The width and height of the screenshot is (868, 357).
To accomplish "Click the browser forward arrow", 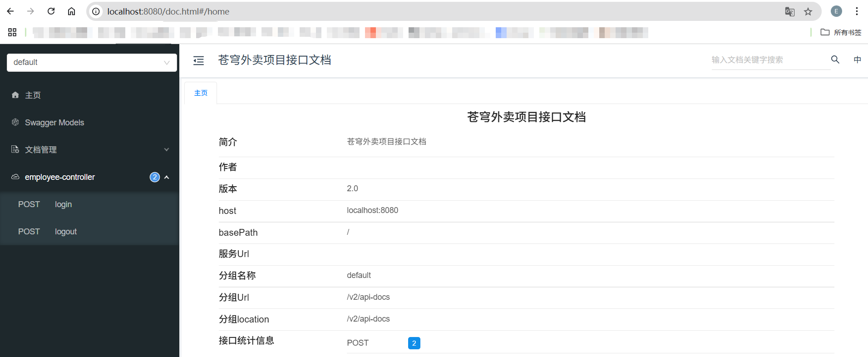I will pyautogui.click(x=30, y=11).
